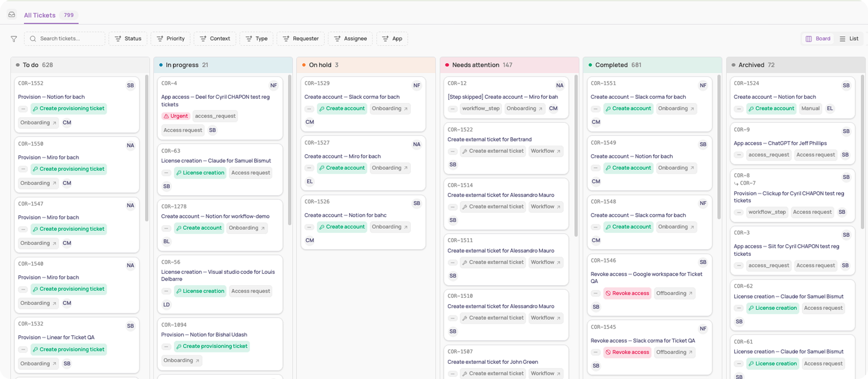
Task: Open the App filter dropdown
Action: tap(392, 39)
